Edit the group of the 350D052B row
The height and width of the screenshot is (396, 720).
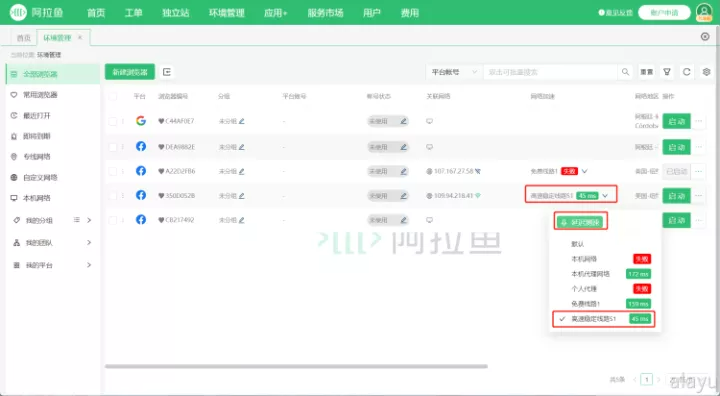click(x=242, y=196)
